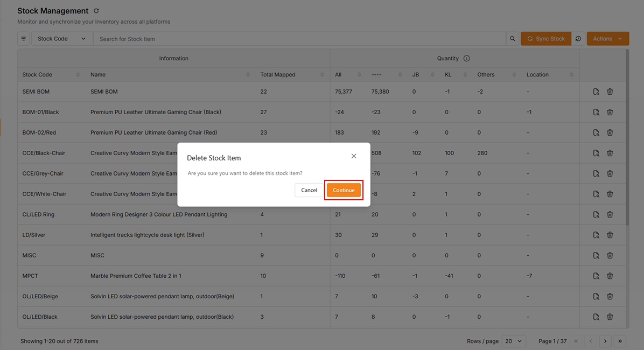Viewport: 644px width, 350px height.
Task: View details of OL/LED/Beige row
Action: coord(596,297)
